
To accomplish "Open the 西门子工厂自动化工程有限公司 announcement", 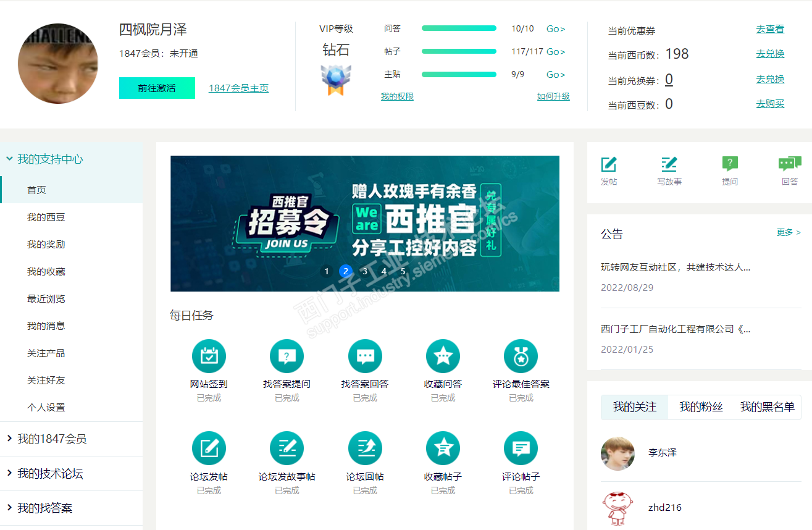I will [x=676, y=329].
